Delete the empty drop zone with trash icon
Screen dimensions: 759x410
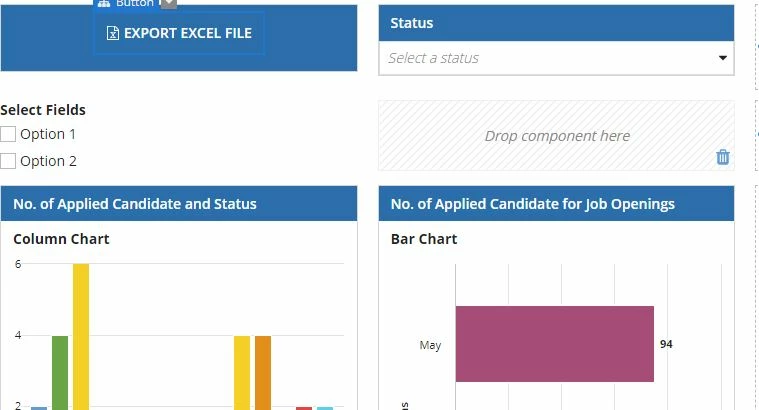point(723,157)
